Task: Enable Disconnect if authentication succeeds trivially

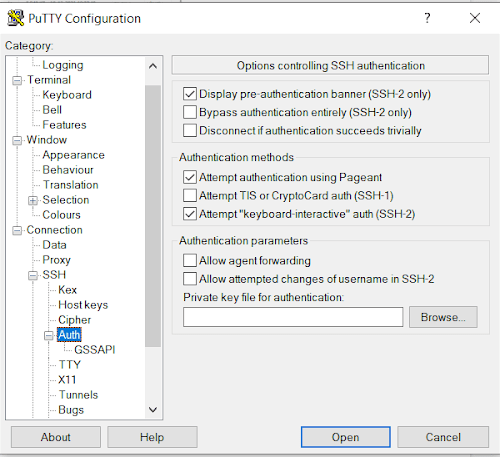Action: pos(190,130)
